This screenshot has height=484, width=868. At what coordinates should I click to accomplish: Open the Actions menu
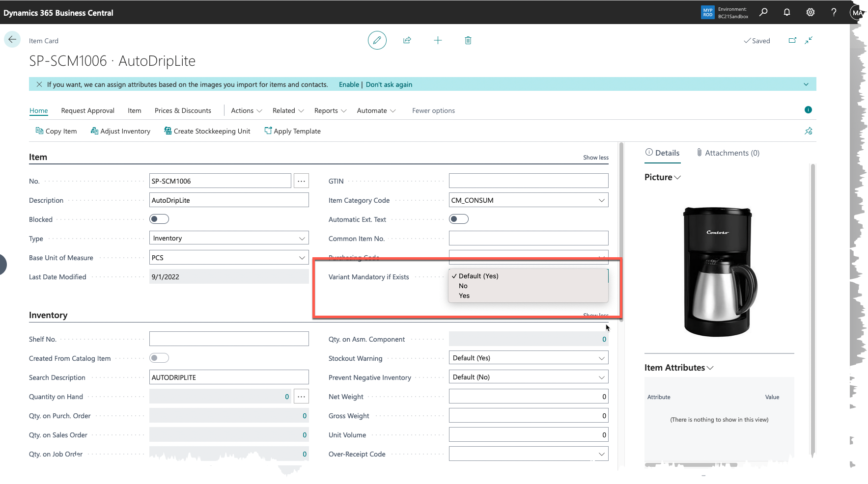point(247,110)
